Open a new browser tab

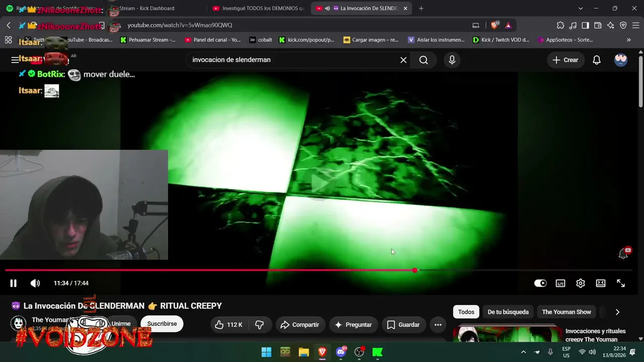421,9
